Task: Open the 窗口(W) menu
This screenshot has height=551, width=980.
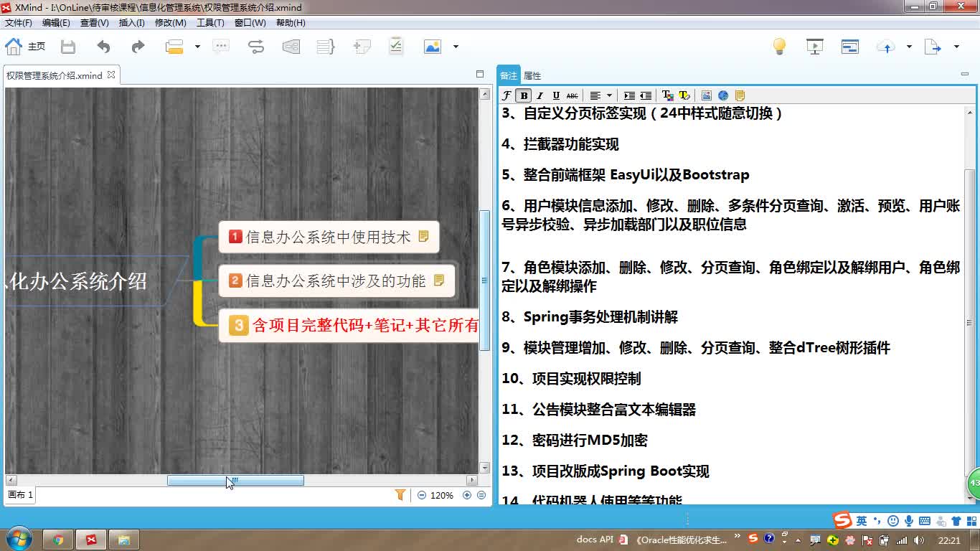Action: [x=250, y=23]
